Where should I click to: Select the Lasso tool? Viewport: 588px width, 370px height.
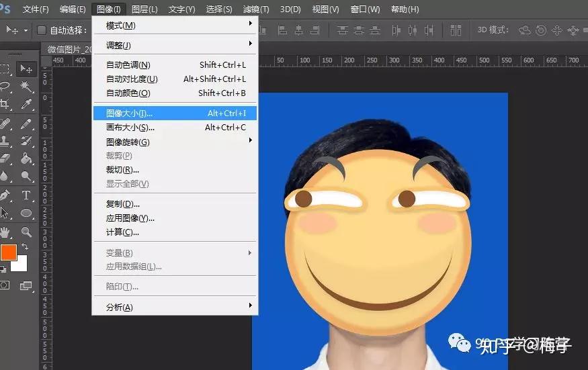[5, 86]
